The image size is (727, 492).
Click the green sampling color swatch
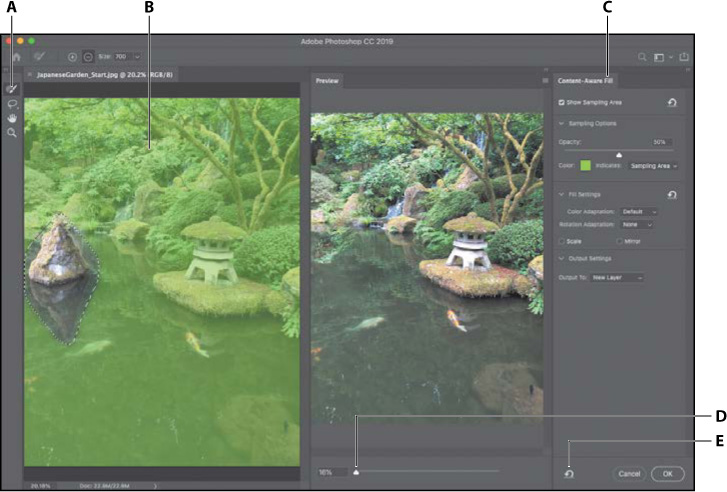click(585, 164)
